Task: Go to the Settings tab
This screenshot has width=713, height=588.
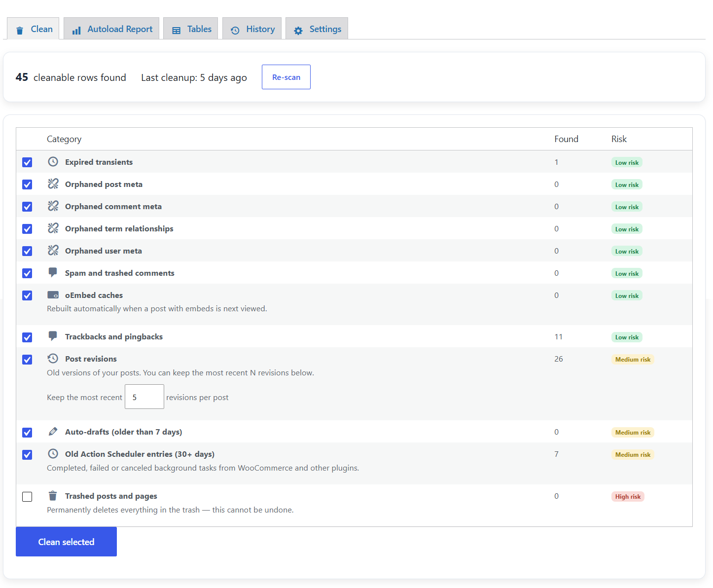Action: click(x=317, y=29)
